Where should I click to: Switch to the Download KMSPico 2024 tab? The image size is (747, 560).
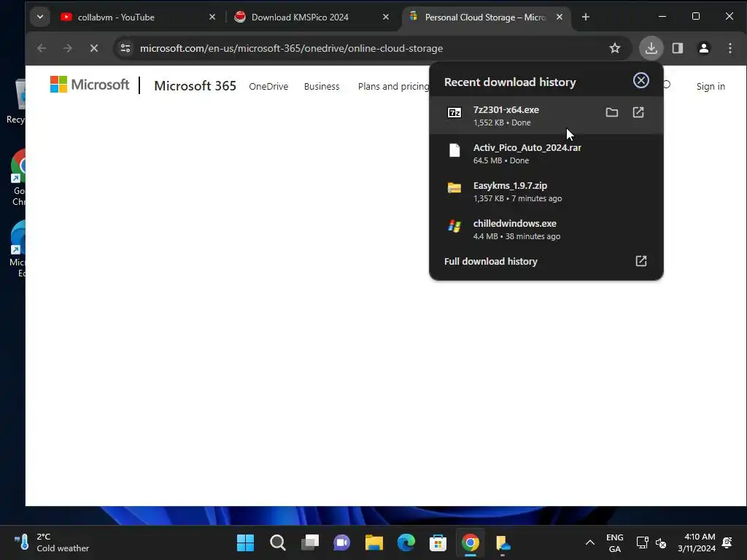(x=312, y=17)
